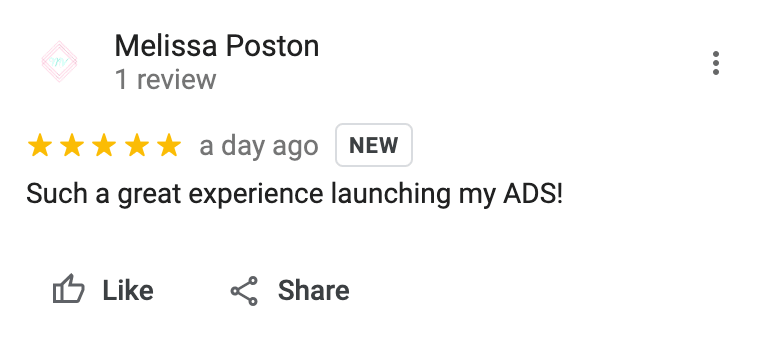Click the Share network icon
This screenshot has height=362, width=762.
point(244,291)
